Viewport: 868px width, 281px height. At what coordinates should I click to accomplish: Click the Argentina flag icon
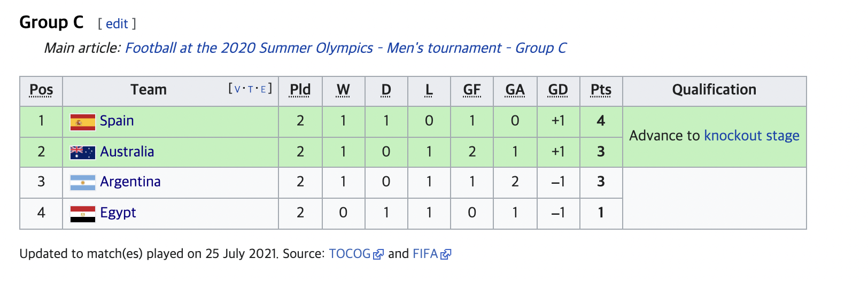pos(83,183)
